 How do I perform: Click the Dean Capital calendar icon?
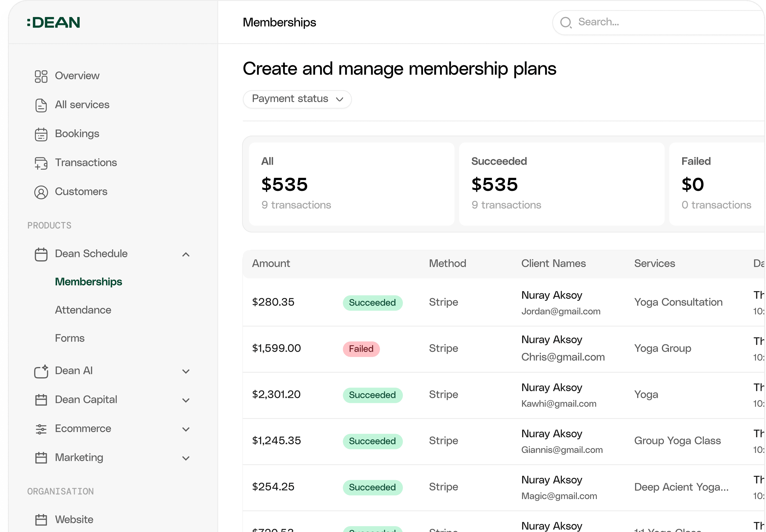tap(41, 400)
